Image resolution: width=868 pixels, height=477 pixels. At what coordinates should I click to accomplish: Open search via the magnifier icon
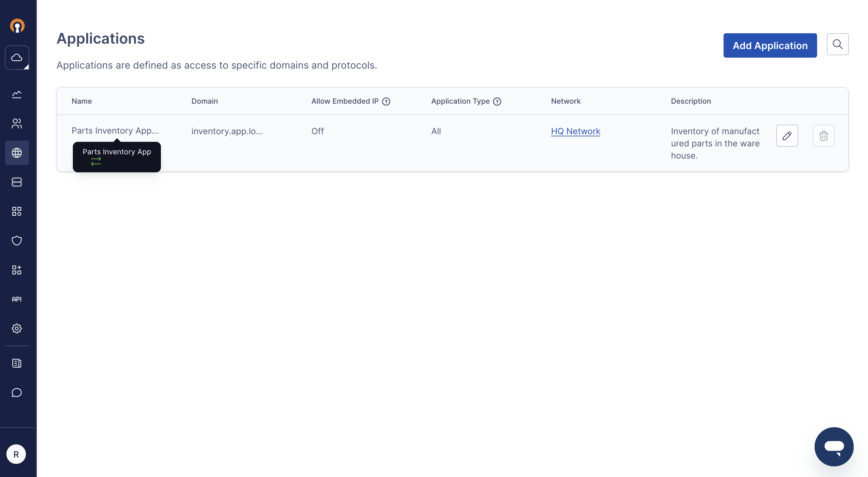[838, 44]
